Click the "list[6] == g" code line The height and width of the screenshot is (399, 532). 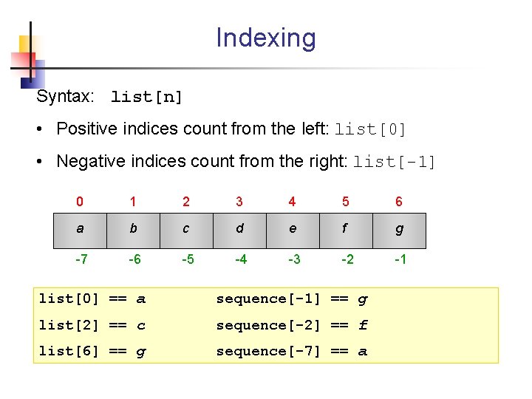point(92,352)
